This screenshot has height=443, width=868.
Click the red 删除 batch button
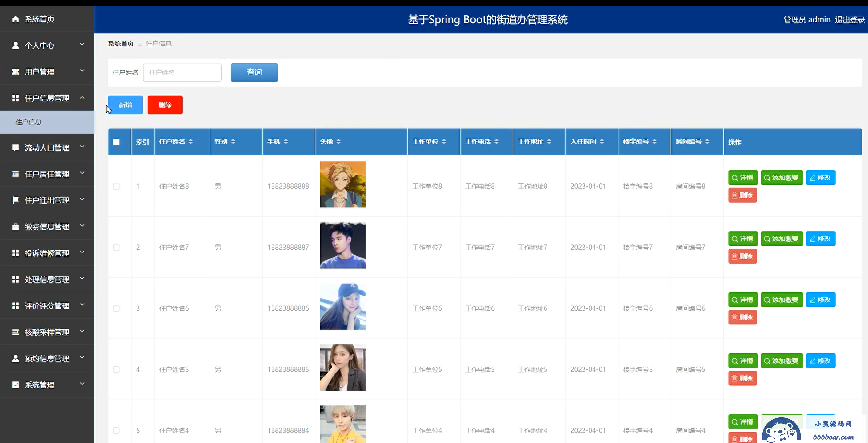point(165,105)
